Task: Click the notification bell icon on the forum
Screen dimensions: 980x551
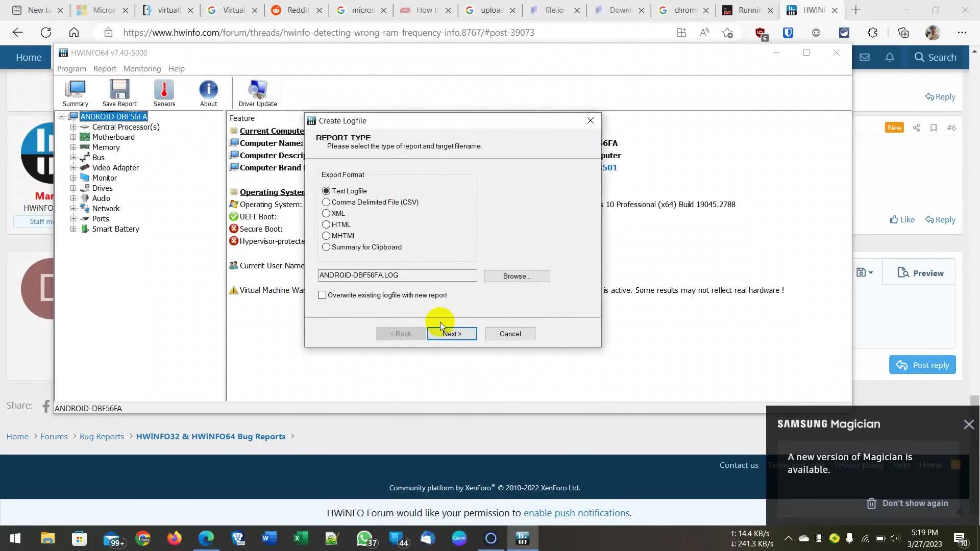Action: 890,57
